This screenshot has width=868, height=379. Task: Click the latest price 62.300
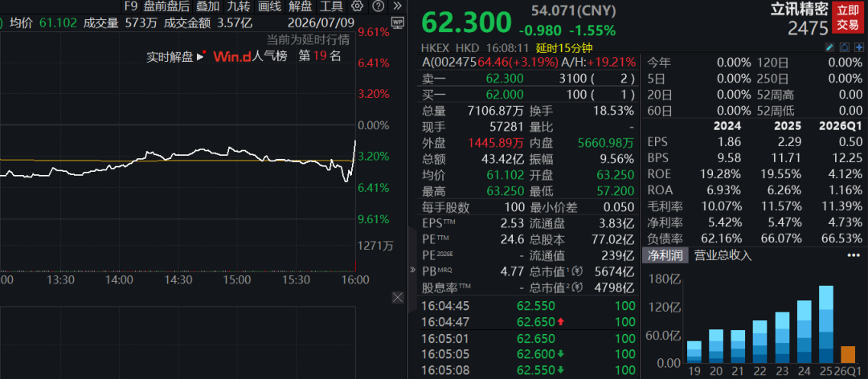(467, 22)
